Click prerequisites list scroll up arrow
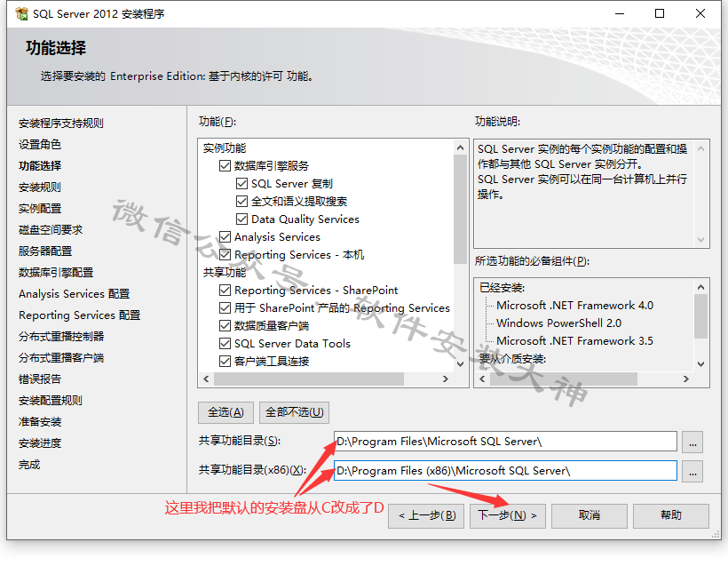The height and width of the screenshot is (574, 728). click(x=701, y=287)
